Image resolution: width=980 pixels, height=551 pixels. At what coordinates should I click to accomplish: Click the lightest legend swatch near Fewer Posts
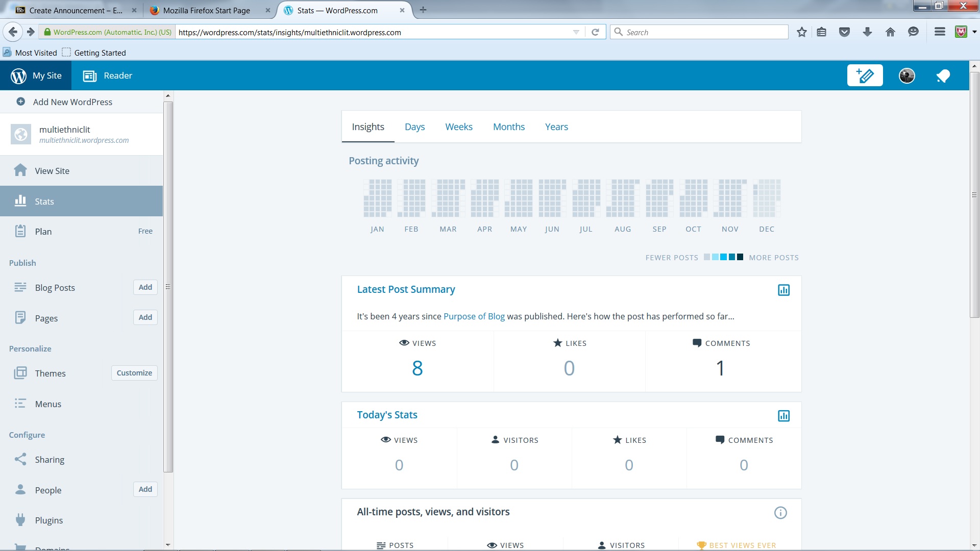tap(707, 257)
